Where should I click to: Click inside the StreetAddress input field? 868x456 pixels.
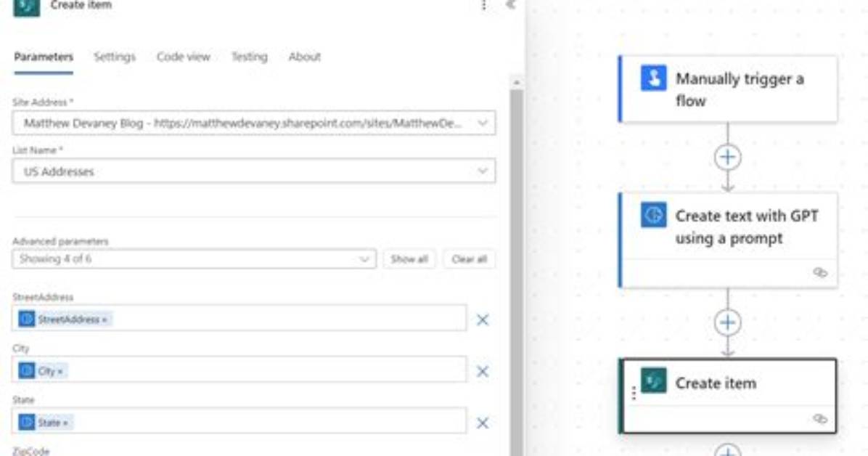coord(239,319)
